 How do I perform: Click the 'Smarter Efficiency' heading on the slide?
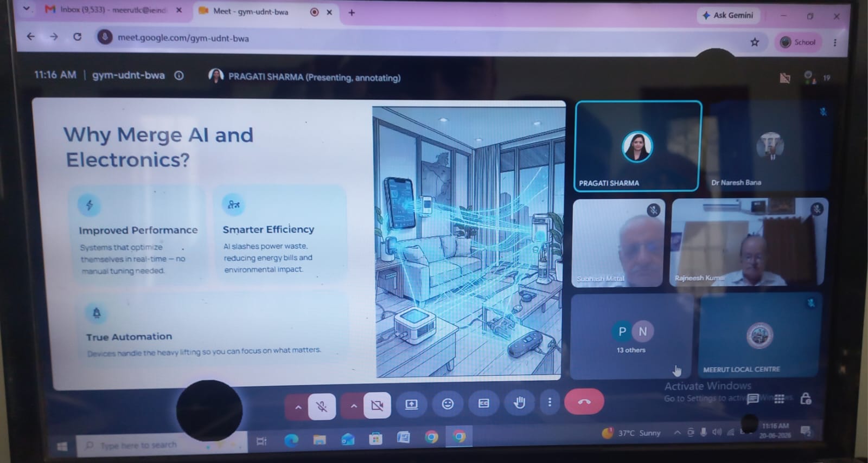(x=268, y=229)
